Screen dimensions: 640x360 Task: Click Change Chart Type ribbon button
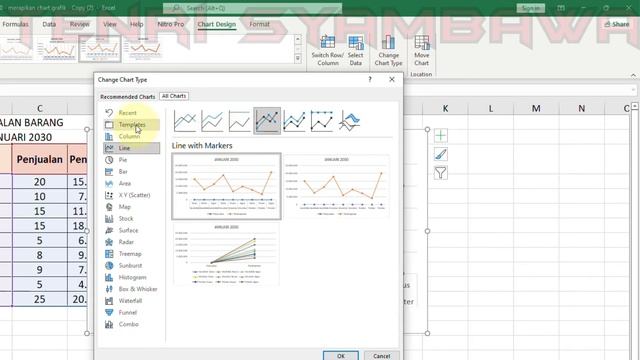[388, 51]
